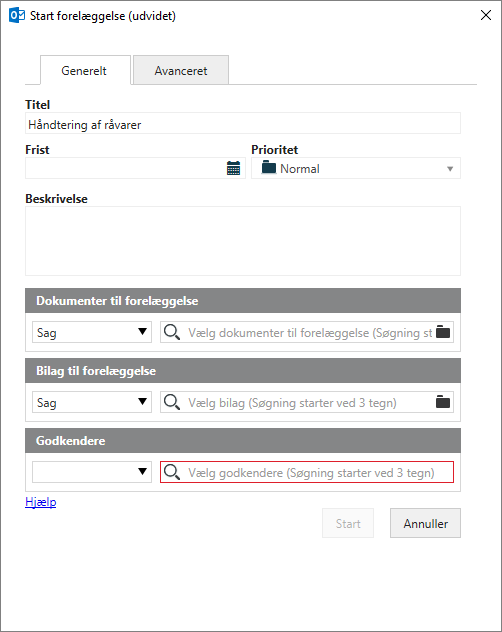Image resolution: width=502 pixels, height=632 pixels.
Task: Open the Frist calendar date picker
Action: (x=233, y=168)
